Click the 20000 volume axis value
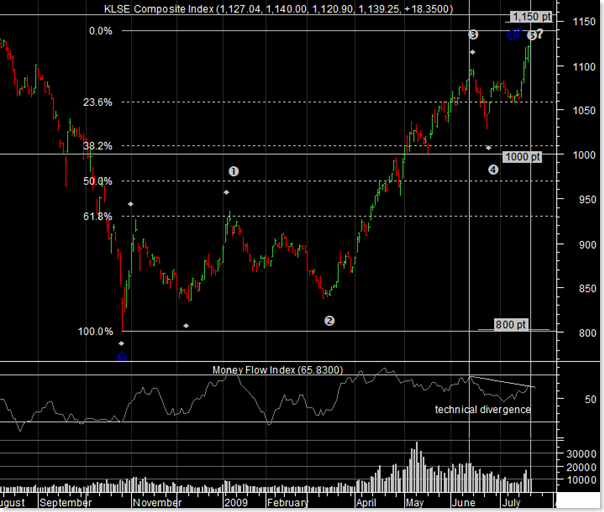604x512 pixels. [x=581, y=467]
